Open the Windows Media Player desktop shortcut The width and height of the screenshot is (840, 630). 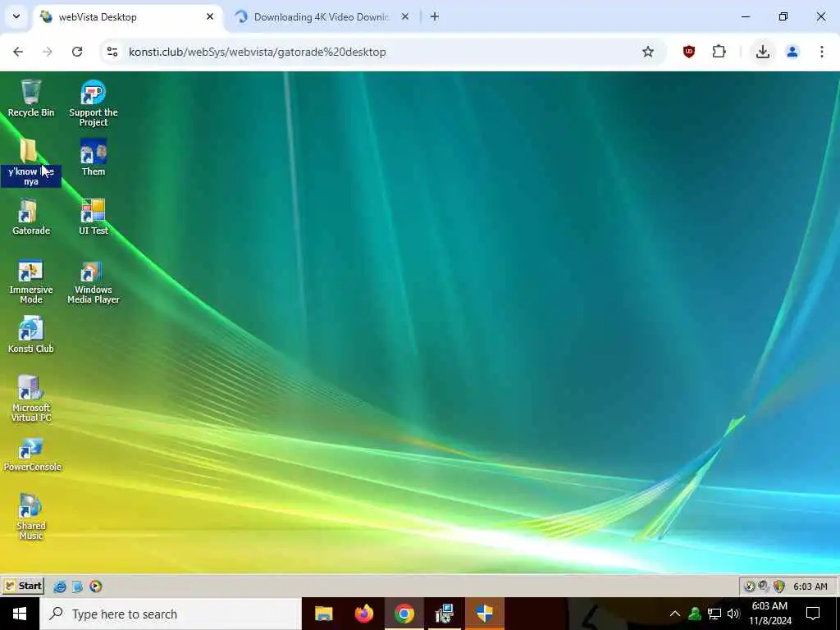point(94,281)
